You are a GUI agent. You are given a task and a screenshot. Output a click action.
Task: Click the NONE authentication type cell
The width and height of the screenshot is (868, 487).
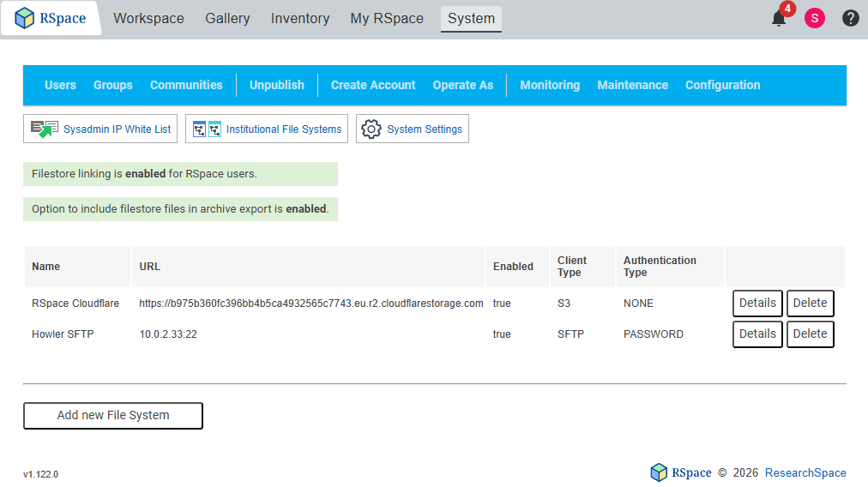[638, 304]
